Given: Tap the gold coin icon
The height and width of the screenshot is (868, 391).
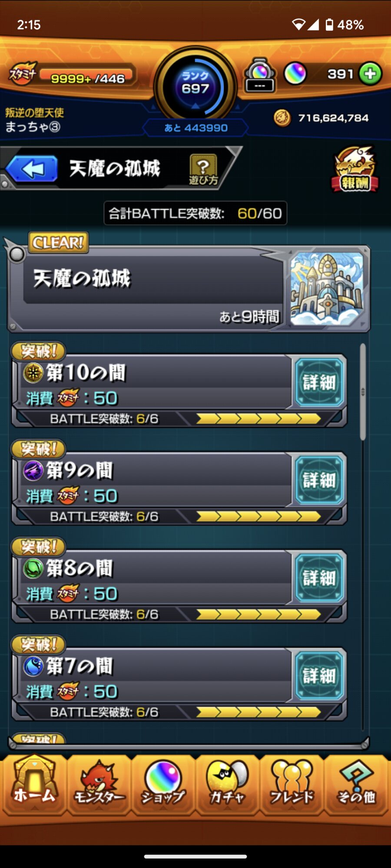Looking at the screenshot, I should point(282,118).
